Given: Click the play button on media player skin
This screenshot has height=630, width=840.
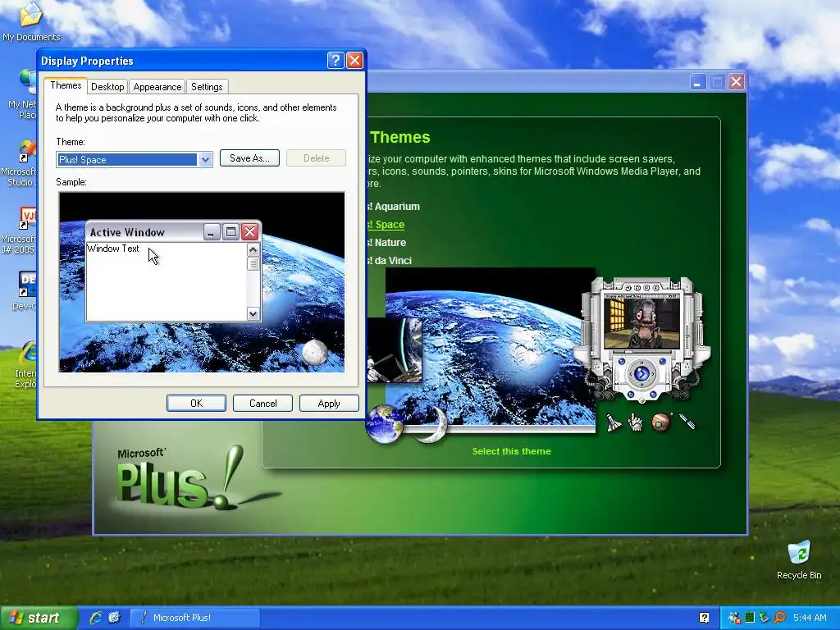Looking at the screenshot, I should 641,373.
